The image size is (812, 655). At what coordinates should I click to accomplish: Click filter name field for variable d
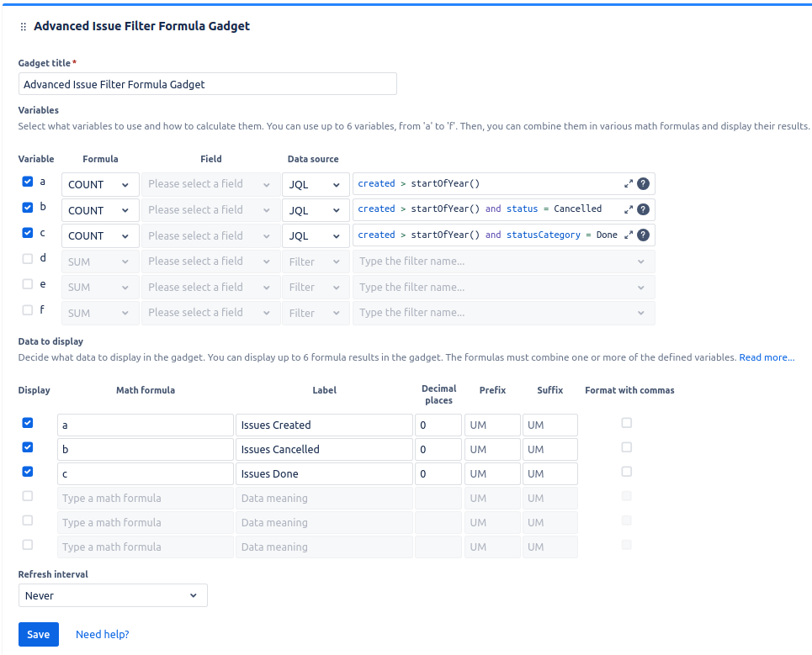pos(503,261)
